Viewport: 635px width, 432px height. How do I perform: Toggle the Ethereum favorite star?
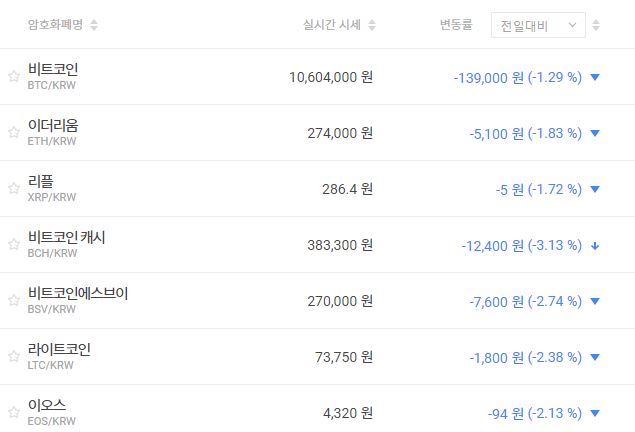click(x=13, y=133)
